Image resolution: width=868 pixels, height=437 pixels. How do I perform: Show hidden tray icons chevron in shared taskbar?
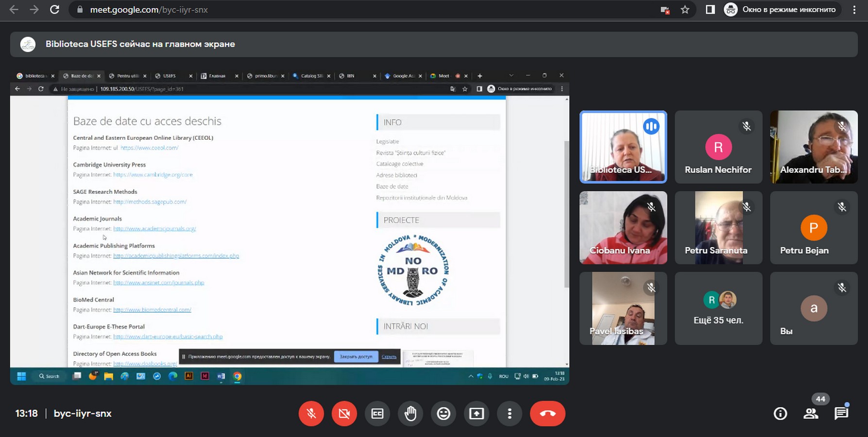pyautogui.click(x=471, y=376)
